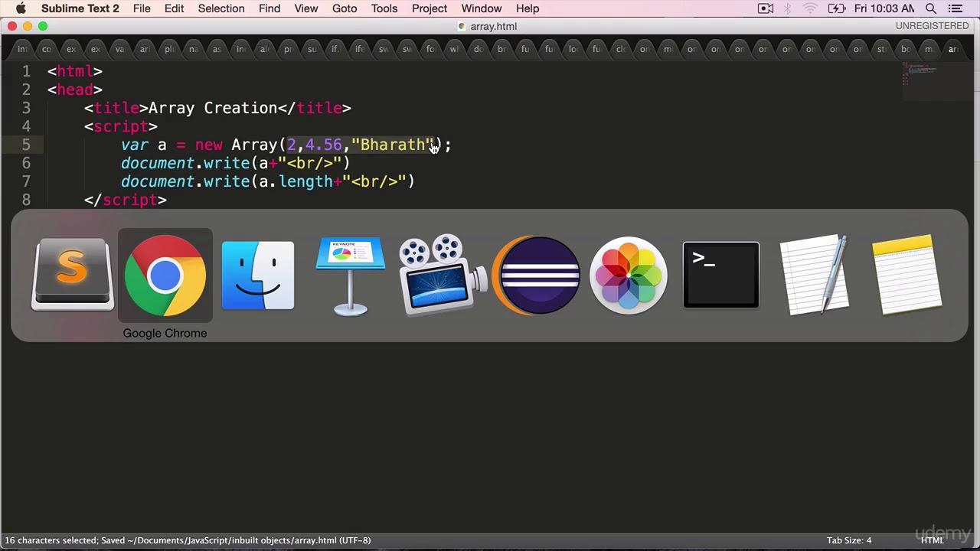Select the movie camera recorder app icon

click(x=443, y=275)
